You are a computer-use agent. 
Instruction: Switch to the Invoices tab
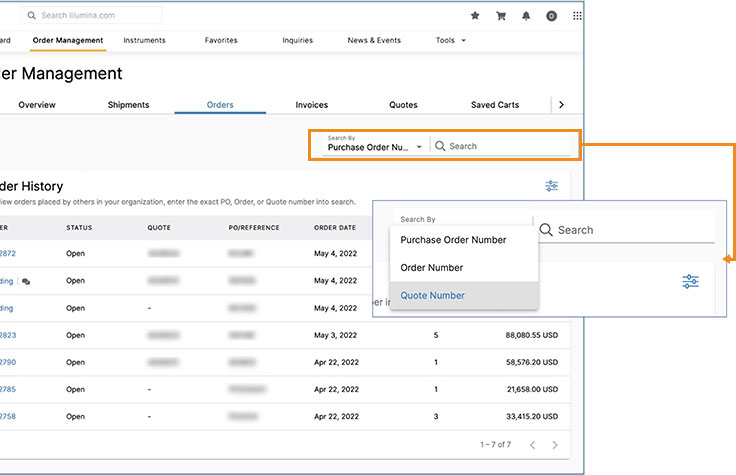311,105
